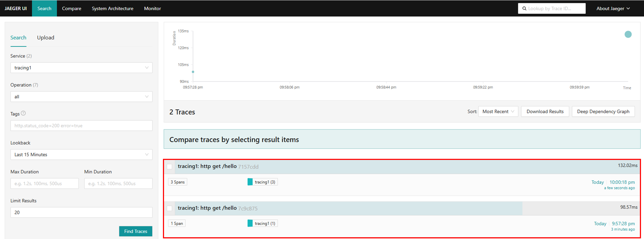The width and height of the screenshot is (644, 239).
Task: Click the 1 Span badge
Action: click(x=177, y=223)
